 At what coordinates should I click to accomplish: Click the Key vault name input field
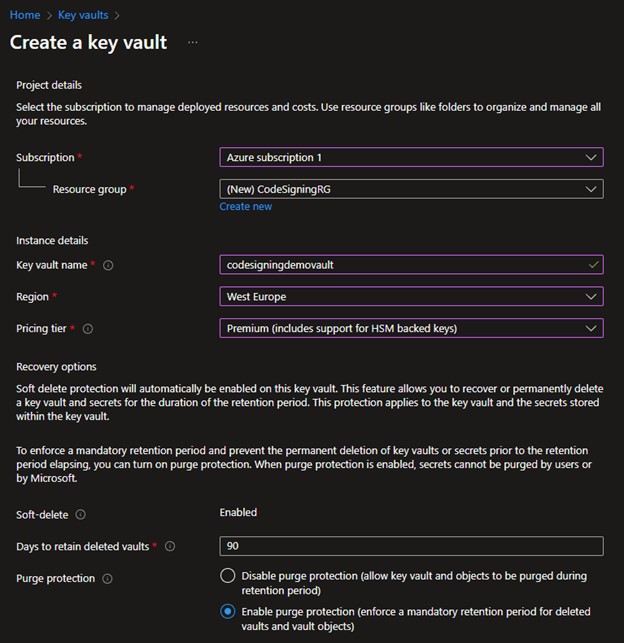(x=411, y=265)
